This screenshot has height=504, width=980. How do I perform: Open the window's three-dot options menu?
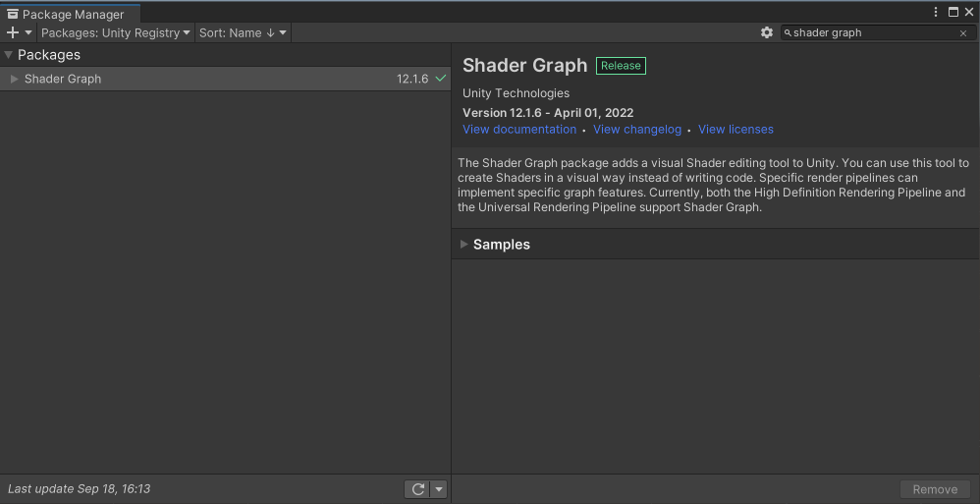click(936, 12)
